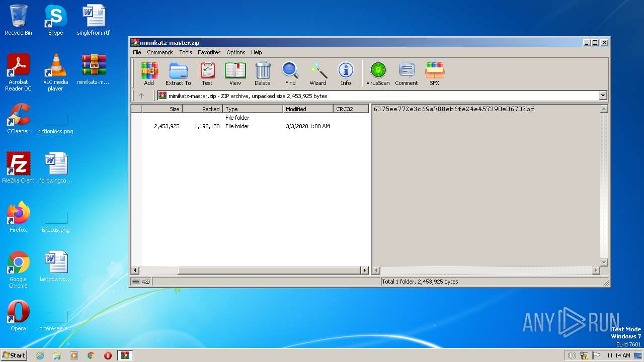Open lastdownlo document on desktop
Image resolution: width=644 pixels, height=362 pixels.
click(55, 266)
